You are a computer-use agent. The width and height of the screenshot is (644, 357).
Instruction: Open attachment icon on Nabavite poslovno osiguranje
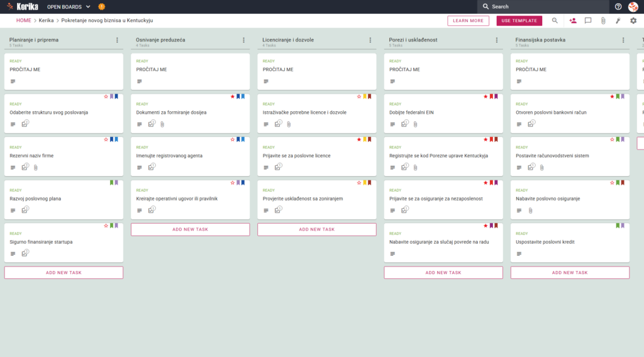(x=530, y=211)
